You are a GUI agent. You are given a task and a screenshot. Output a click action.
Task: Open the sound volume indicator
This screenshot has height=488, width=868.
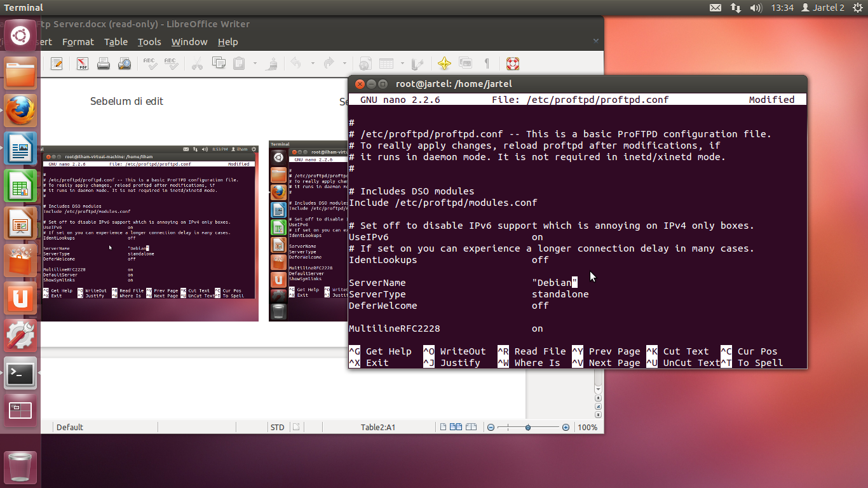(756, 8)
